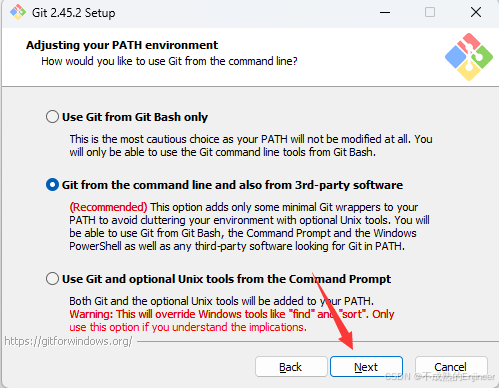499x388 pixels.
Task: Click the red warning text about overriding Windows tools
Action: 232,320
